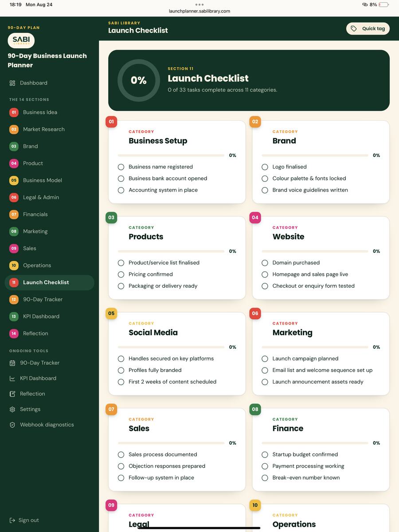Click the 04 Product number badge
This screenshot has width=399, height=532.
14,164
